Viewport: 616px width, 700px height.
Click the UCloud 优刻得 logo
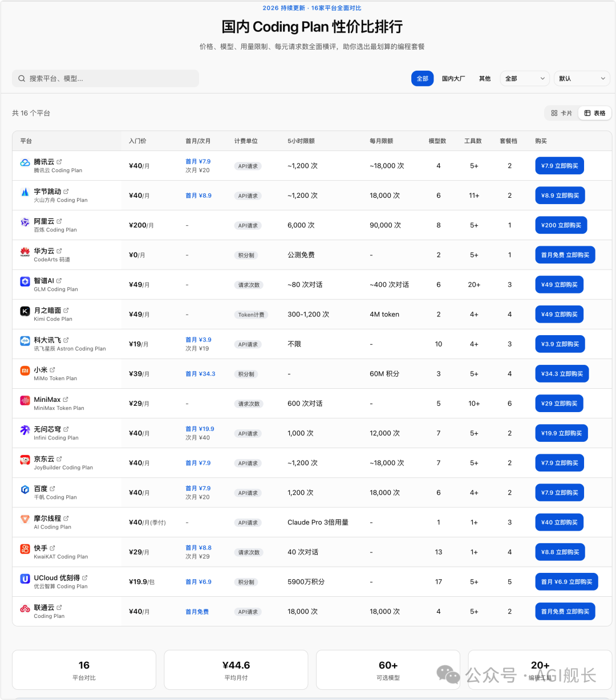(x=25, y=578)
